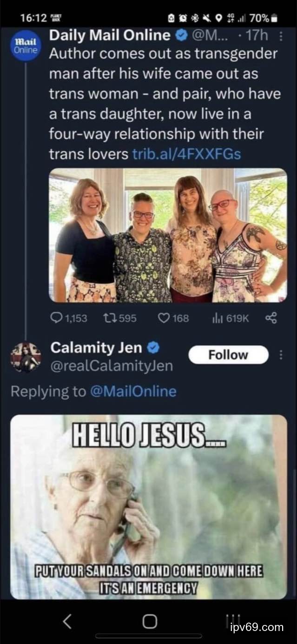Open the Hello Jesus meme image
The image size is (297, 644).
(149, 507)
